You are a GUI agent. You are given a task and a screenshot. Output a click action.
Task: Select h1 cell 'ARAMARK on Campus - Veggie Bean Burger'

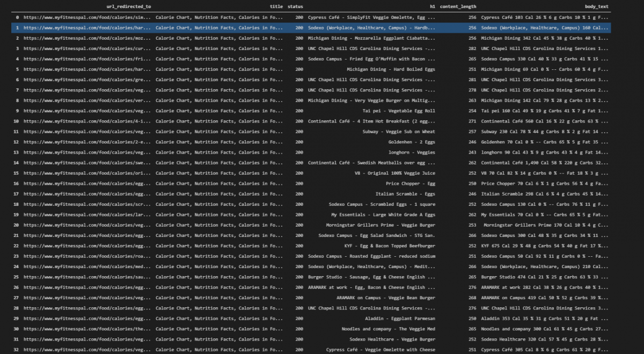pos(386,298)
